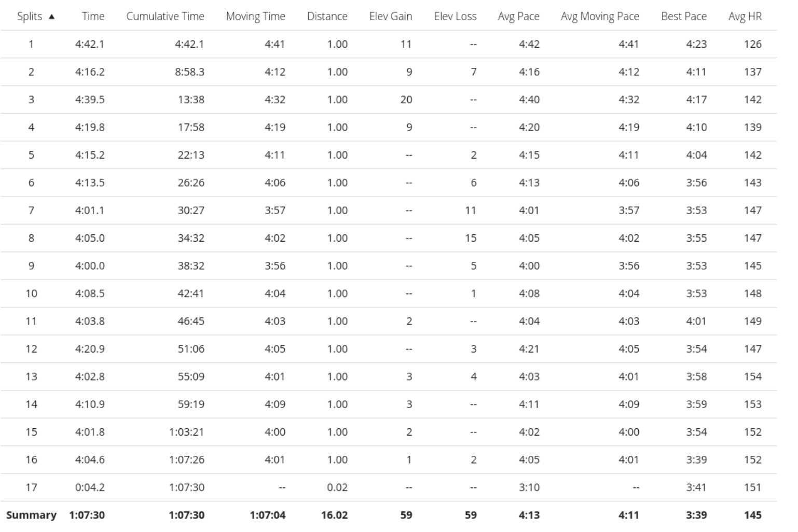This screenshot has width=798, height=532.
Task: Sort by the Splits column header
Action: click(30, 16)
